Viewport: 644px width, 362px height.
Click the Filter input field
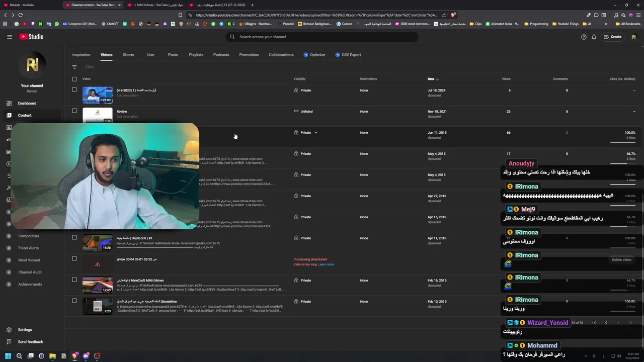click(90, 67)
